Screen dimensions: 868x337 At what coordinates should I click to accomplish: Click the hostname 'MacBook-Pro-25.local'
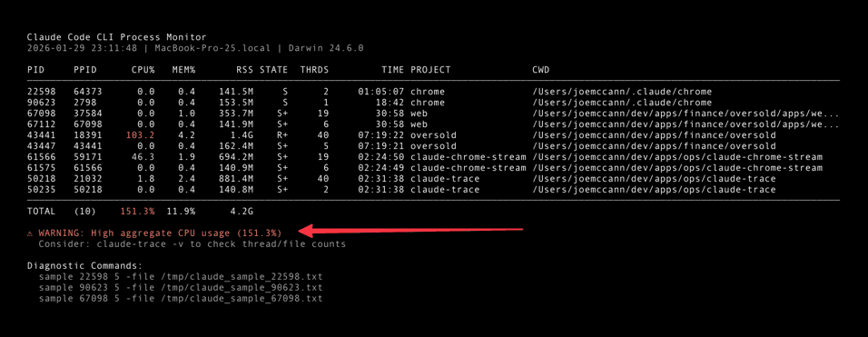click(212, 47)
